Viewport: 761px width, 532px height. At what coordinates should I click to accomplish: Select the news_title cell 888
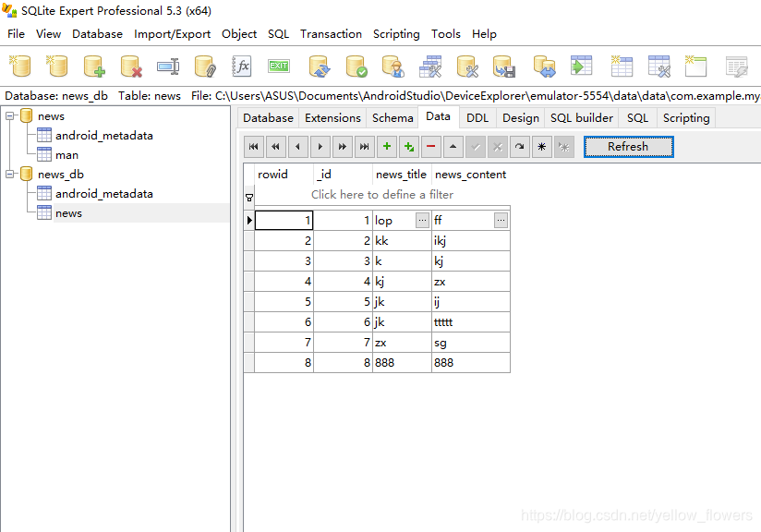pos(402,363)
